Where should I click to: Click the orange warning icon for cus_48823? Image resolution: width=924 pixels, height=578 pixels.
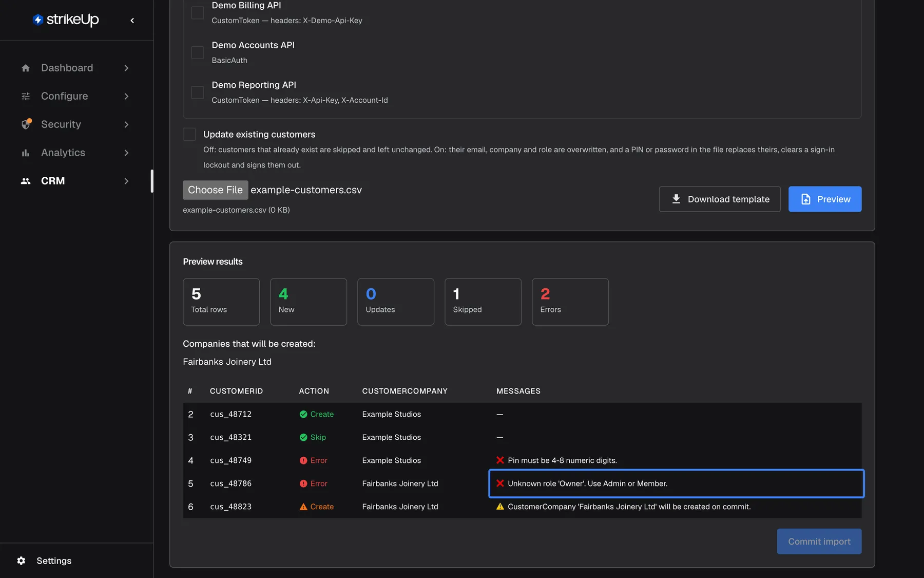303,507
